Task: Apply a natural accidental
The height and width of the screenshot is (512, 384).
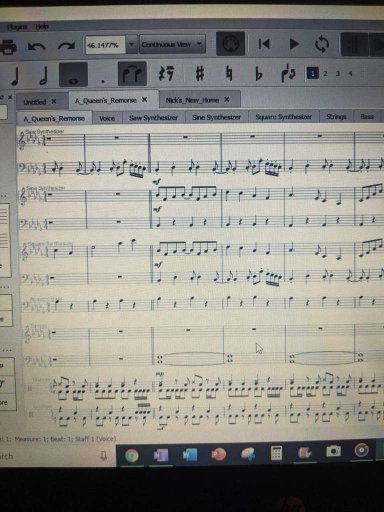Action: pyautogui.click(x=229, y=73)
